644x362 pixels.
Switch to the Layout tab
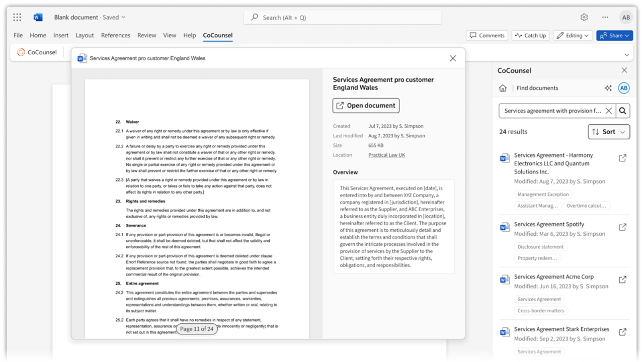85,35
